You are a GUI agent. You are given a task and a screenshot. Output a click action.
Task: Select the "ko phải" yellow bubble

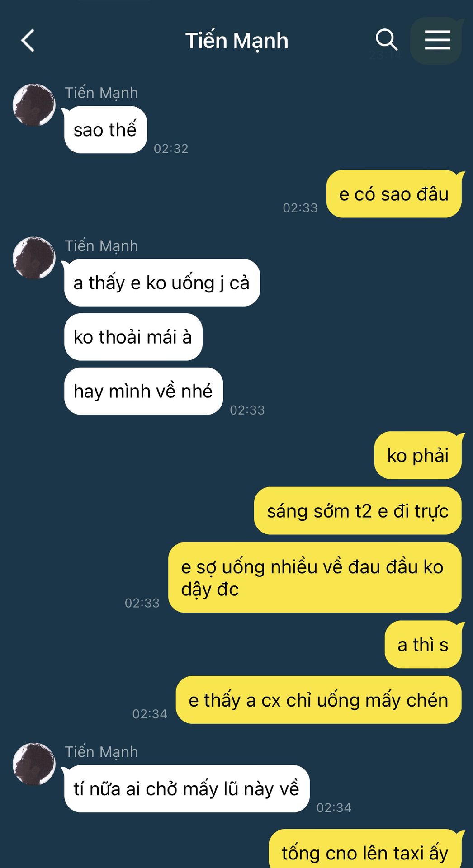(x=418, y=455)
